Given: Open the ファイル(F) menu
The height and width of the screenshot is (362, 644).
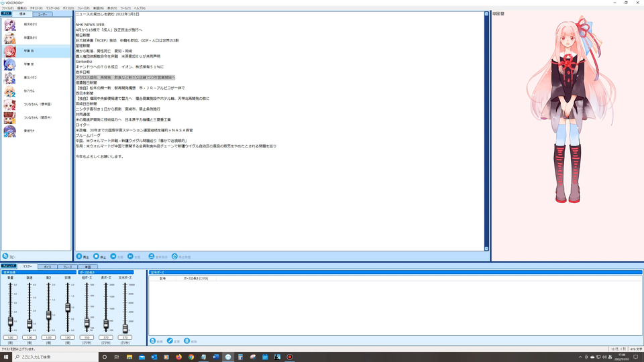Looking at the screenshot, I should coord(7,8).
